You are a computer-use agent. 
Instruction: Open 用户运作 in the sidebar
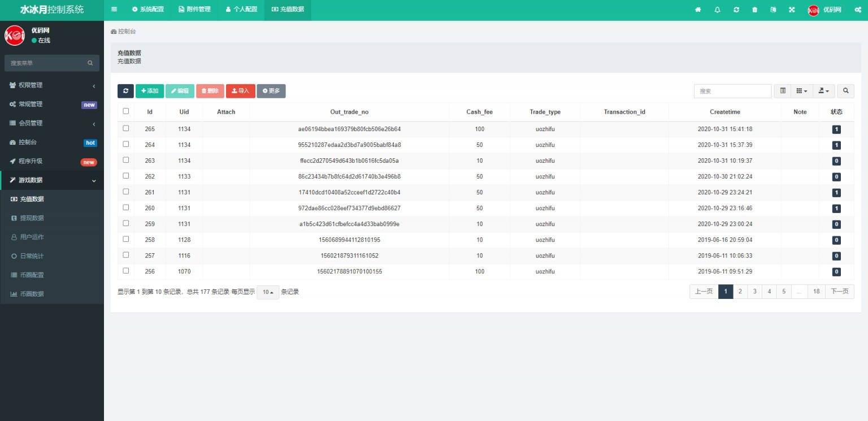tap(52, 237)
